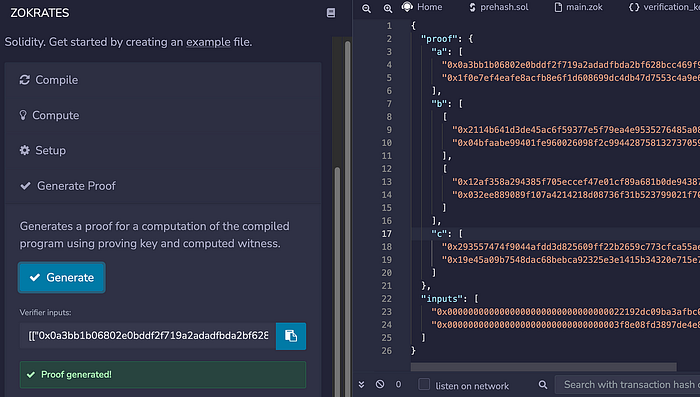
Task: Expand the Setup section
Action: point(163,150)
